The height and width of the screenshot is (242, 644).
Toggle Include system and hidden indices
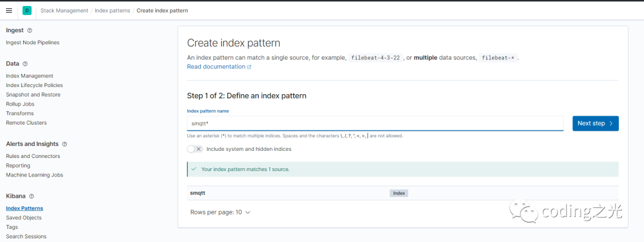[195, 149]
